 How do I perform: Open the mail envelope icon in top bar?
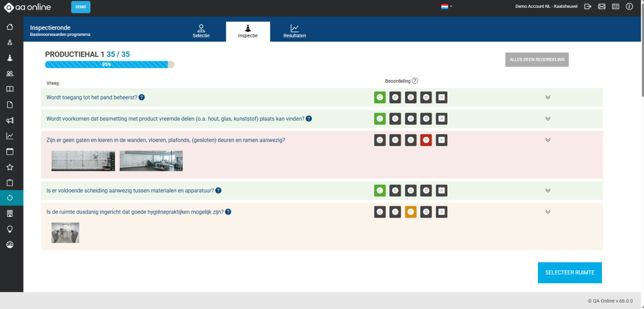pyautogui.click(x=602, y=7)
